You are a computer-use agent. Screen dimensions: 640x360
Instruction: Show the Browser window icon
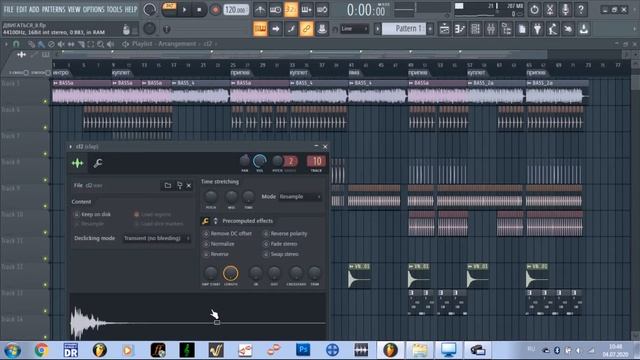(507, 29)
